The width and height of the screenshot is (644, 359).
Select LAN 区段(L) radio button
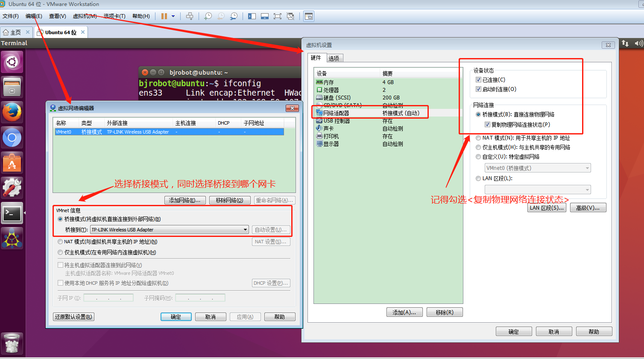pyautogui.click(x=478, y=178)
